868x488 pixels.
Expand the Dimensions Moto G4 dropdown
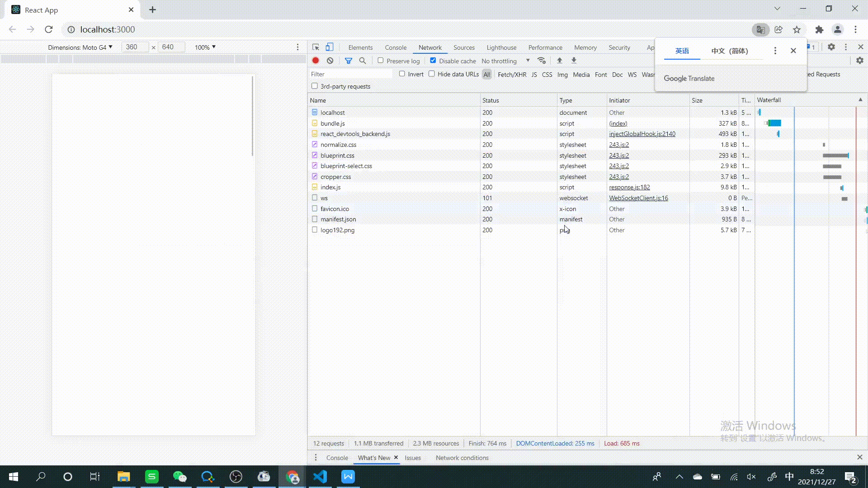click(x=80, y=47)
